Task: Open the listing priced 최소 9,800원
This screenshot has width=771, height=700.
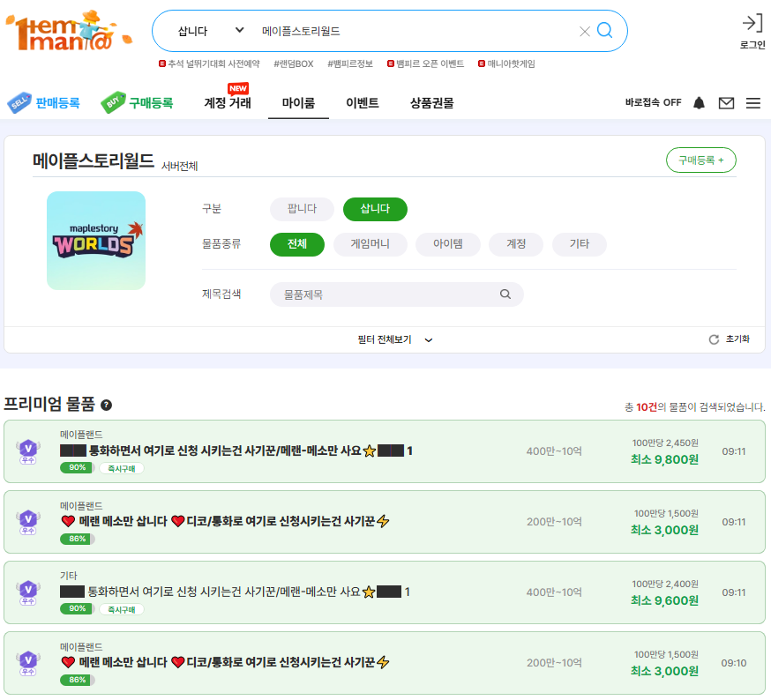Action: (385, 451)
